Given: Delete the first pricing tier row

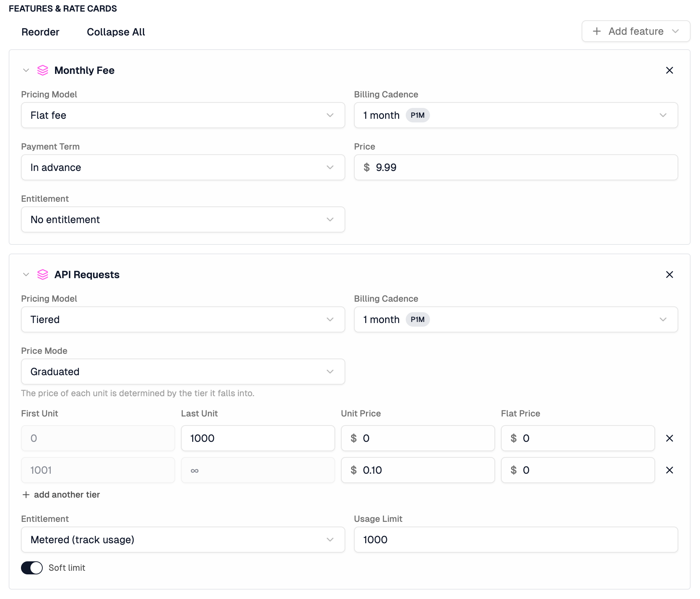Looking at the screenshot, I should 669,438.
